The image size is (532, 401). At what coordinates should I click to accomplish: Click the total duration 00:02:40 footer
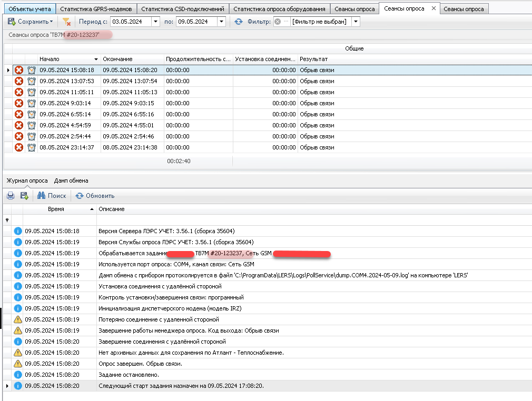click(179, 161)
